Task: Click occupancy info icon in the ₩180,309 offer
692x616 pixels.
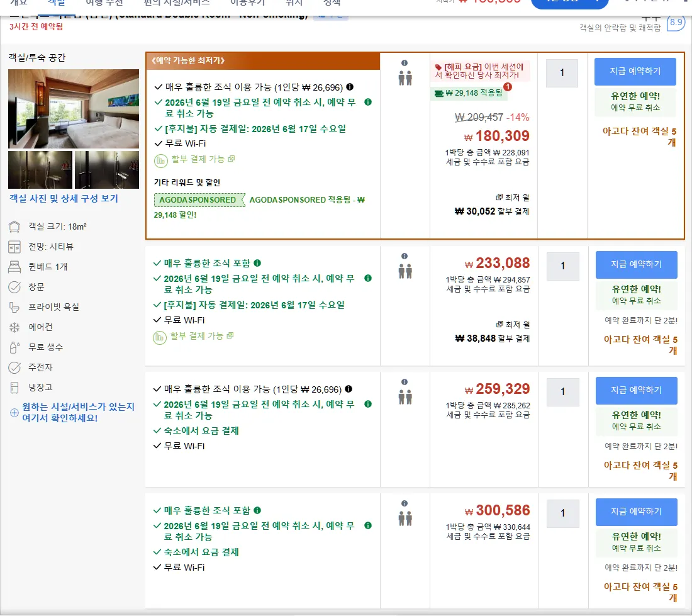Action: [405, 63]
